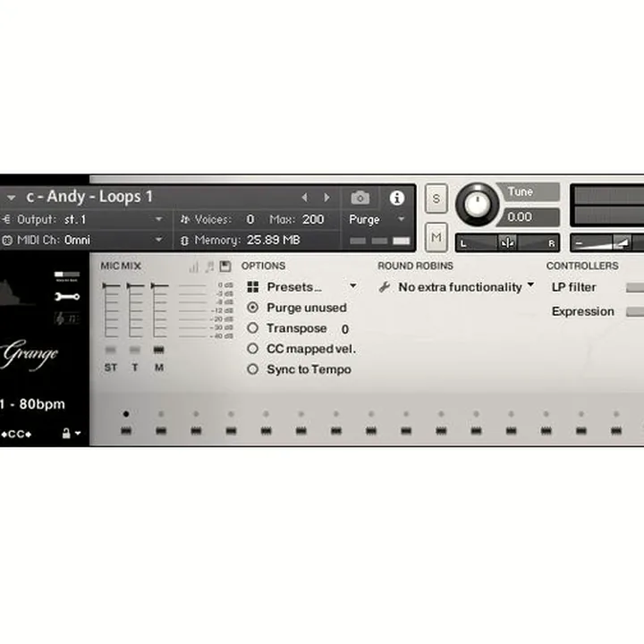Click the instrument name c - Andy - Loops 1
Screen dimensions: 644x644
click(x=89, y=197)
